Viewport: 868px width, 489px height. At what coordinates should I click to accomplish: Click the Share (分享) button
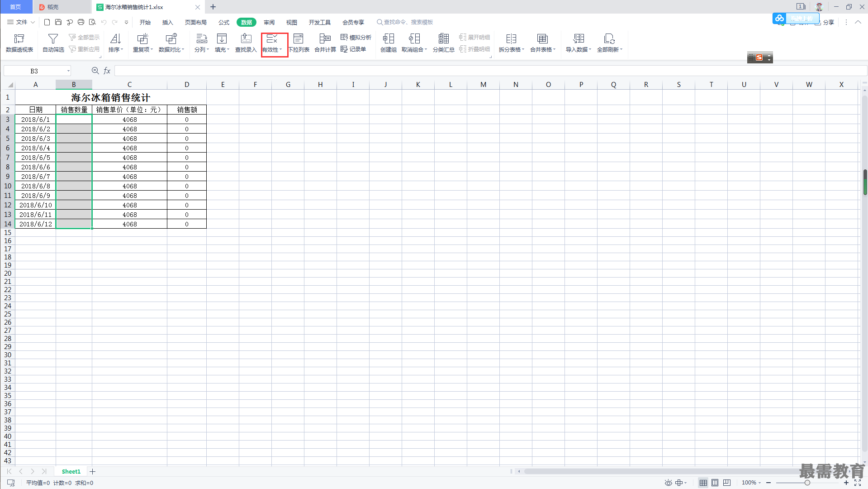tap(825, 22)
